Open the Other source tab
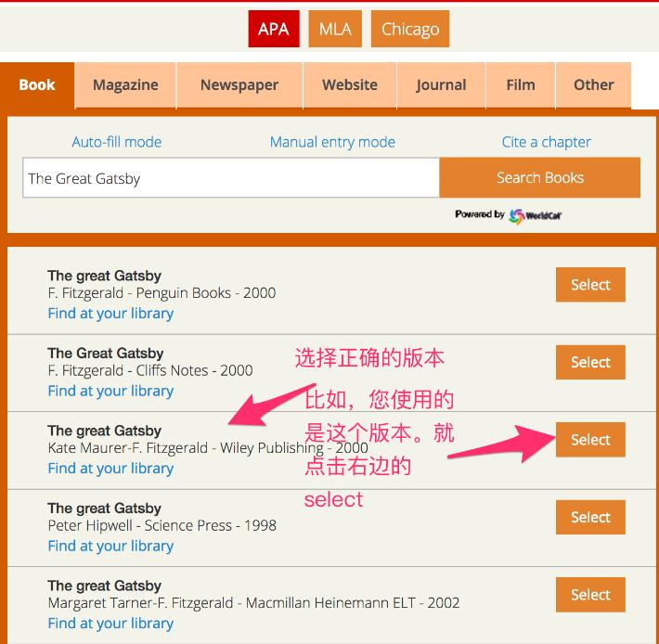Image resolution: width=659 pixels, height=644 pixels. [593, 85]
